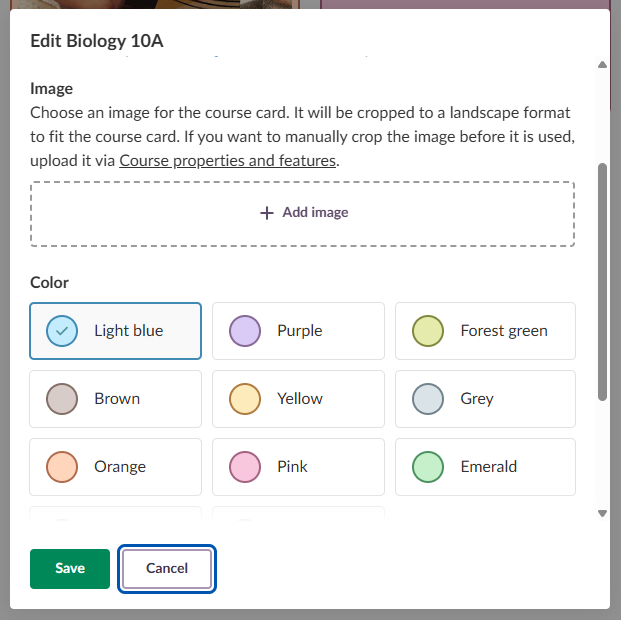Choose the Pink color swatch circle
This screenshot has height=620, width=621.
point(245,467)
